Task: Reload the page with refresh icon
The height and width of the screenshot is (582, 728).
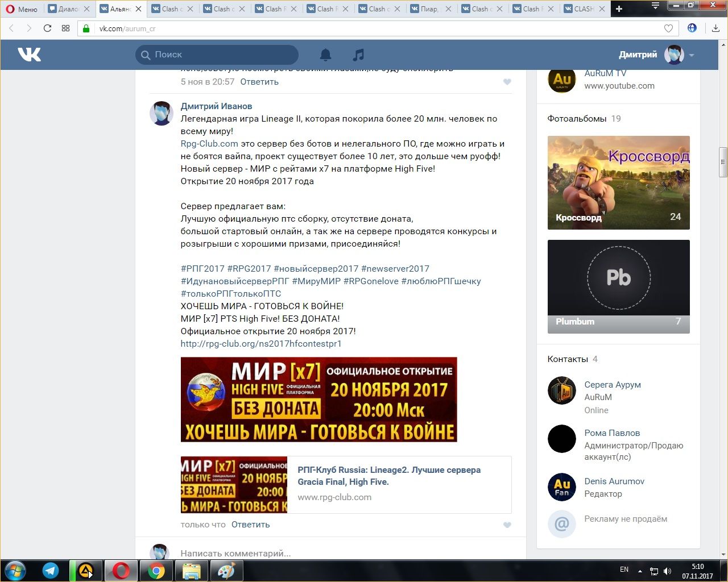Action: pos(47,28)
